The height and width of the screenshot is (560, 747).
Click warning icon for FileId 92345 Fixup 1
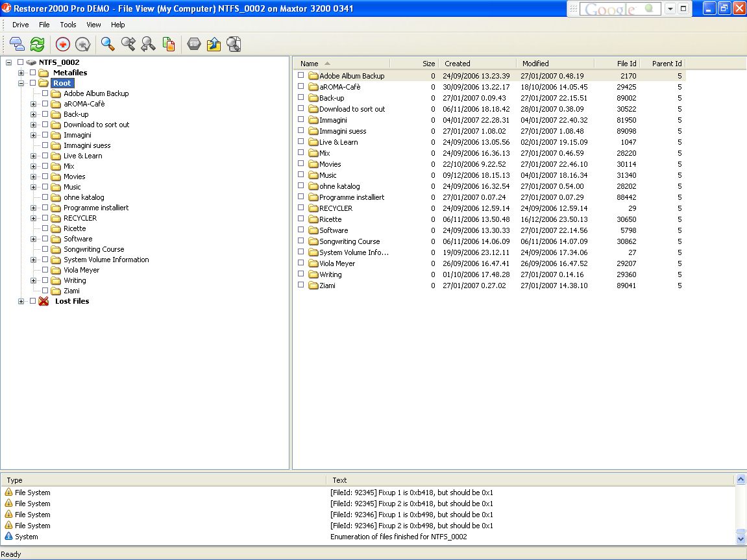[8, 492]
